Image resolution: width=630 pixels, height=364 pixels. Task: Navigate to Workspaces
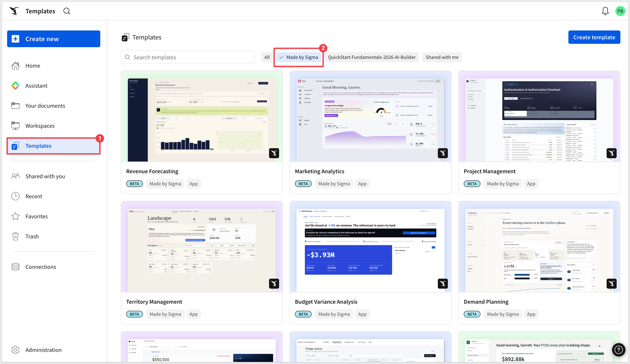pyautogui.click(x=53, y=126)
